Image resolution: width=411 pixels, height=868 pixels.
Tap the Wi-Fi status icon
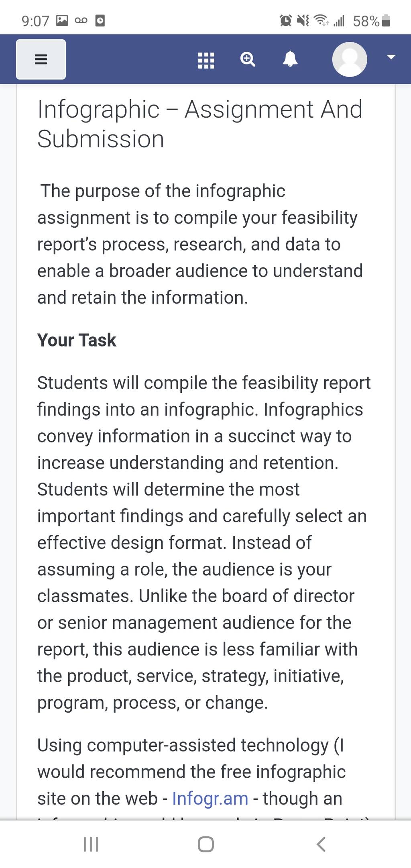(x=321, y=20)
